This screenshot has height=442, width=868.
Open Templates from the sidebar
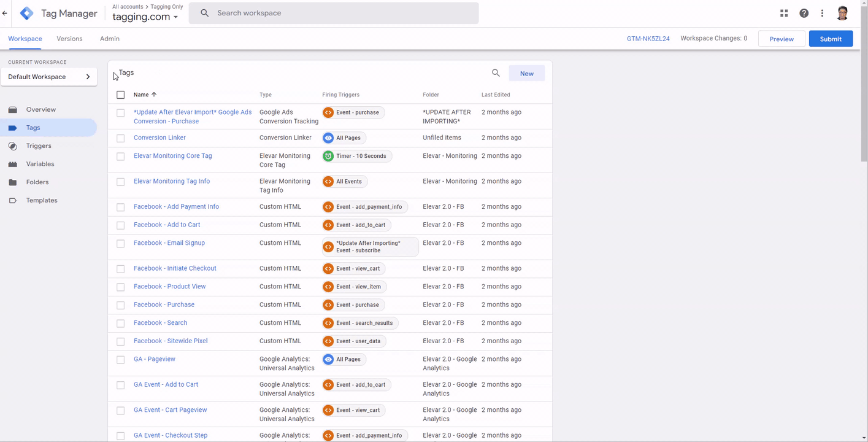click(42, 200)
